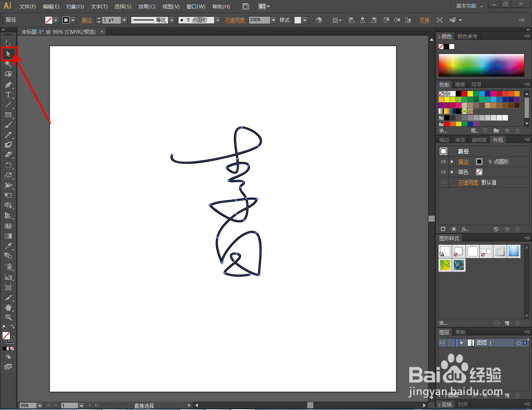This screenshot has height=410, width=532.
Task: Switch to the Artboards panel tab
Action: pyautogui.click(x=461, y=332)
